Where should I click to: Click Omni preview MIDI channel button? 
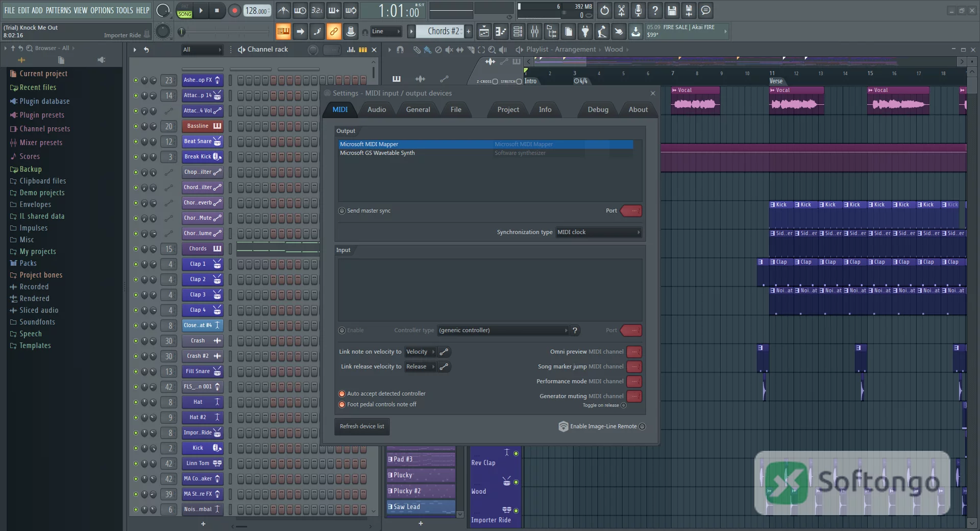click(634, 352)
